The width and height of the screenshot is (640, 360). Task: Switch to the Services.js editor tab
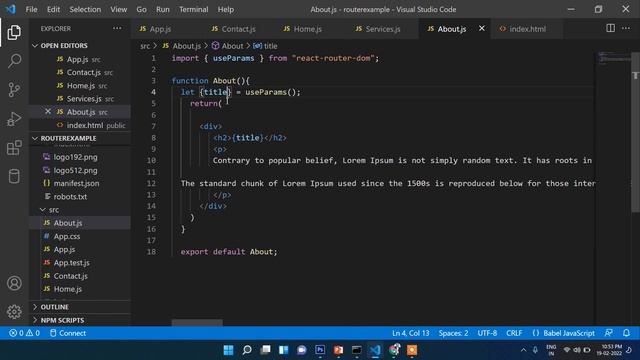pyautogui.click(x=382, y=29)
